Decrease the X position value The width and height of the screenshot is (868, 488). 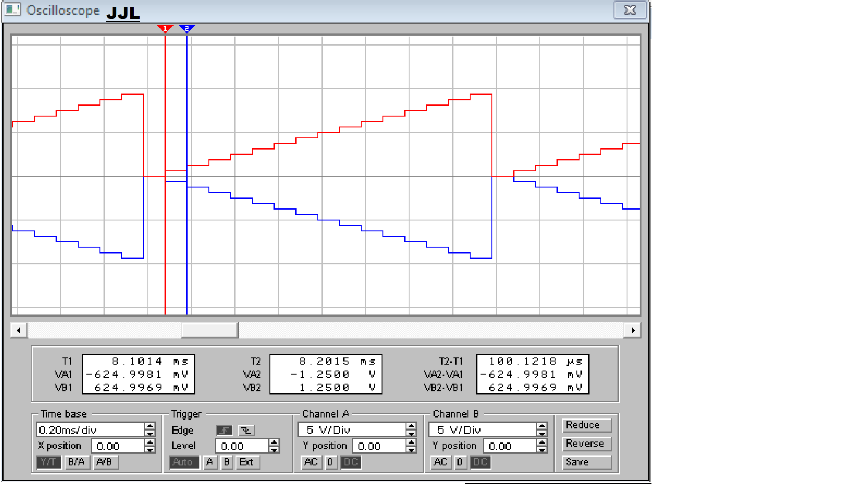pos(150,449)
